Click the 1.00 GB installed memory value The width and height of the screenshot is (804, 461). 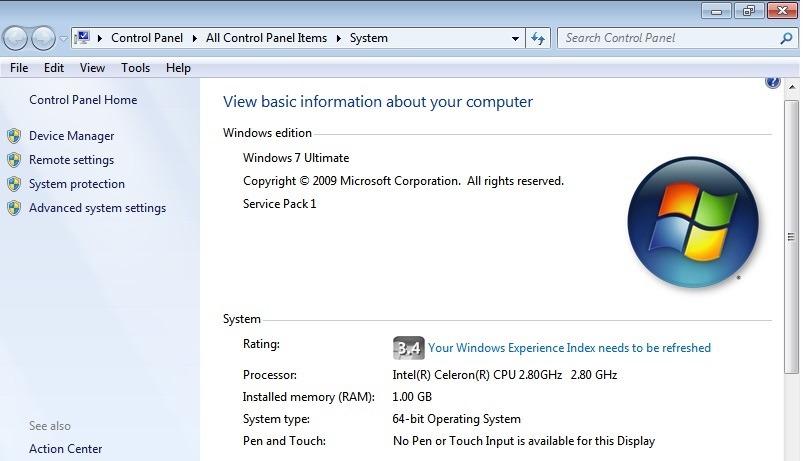412,397
